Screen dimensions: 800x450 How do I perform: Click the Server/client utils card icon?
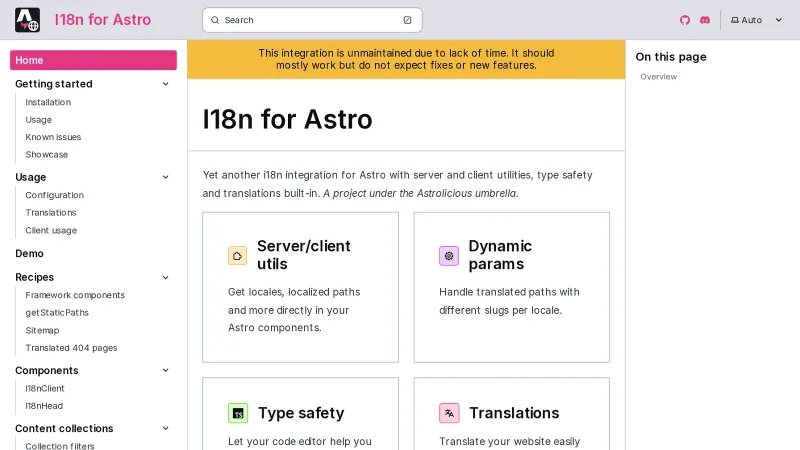click(237, 256)
